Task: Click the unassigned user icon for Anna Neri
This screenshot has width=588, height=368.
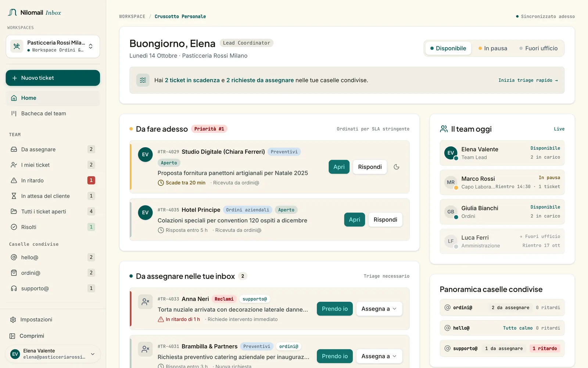Action: pos(145,302)
